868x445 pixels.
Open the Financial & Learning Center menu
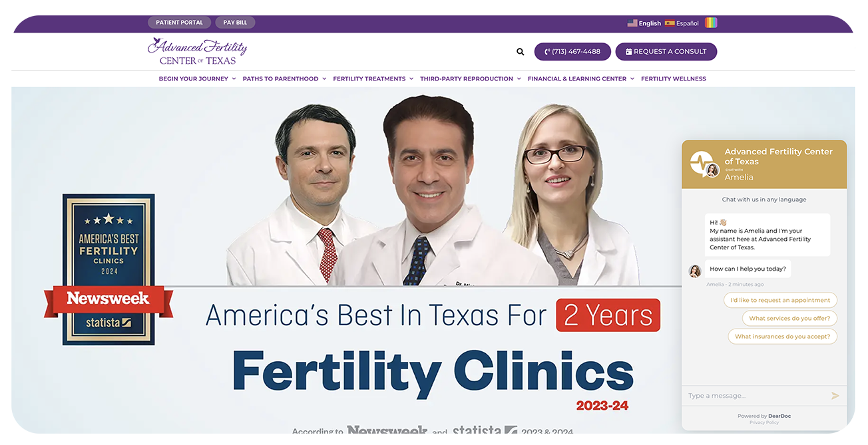pos(580,78)
